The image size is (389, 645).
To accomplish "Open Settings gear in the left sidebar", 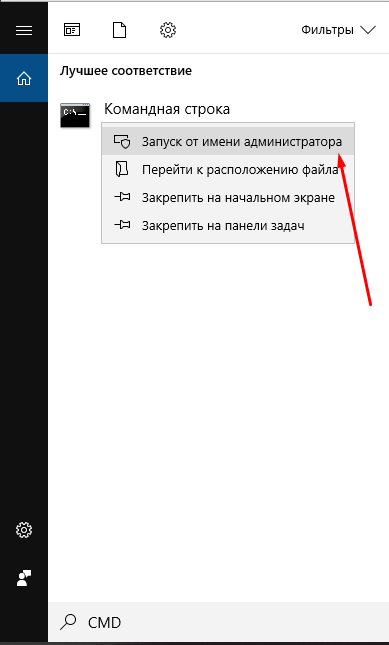I will pyautogui.click(x=24, y=530).
